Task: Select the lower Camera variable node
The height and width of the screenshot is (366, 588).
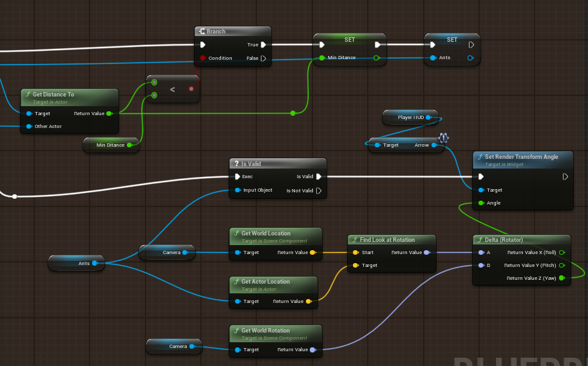Action: tap(174, 347)
